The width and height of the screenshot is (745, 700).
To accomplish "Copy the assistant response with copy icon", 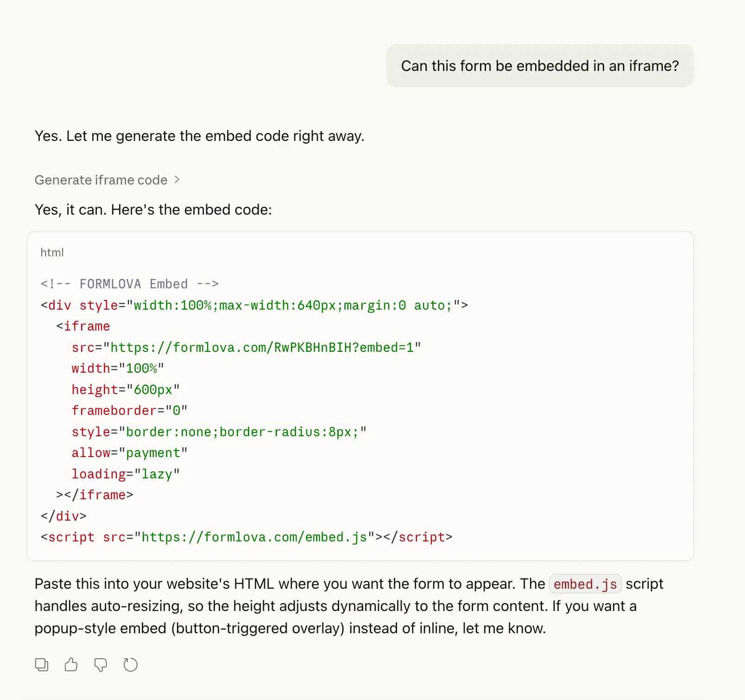I will click(x=42, y=665).
